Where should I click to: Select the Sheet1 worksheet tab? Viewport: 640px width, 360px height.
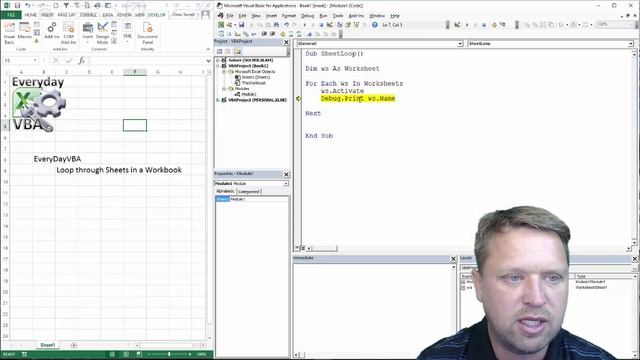47,345
